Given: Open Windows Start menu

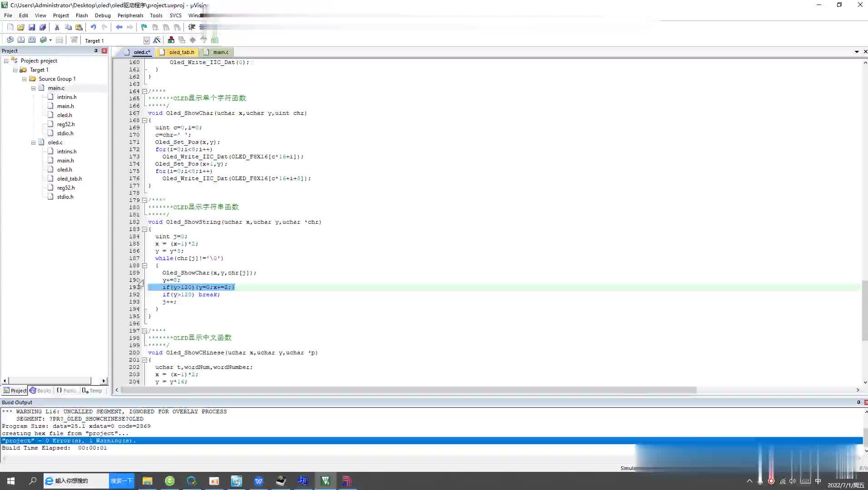Looking at the screenshot, I should click(11, 481).
